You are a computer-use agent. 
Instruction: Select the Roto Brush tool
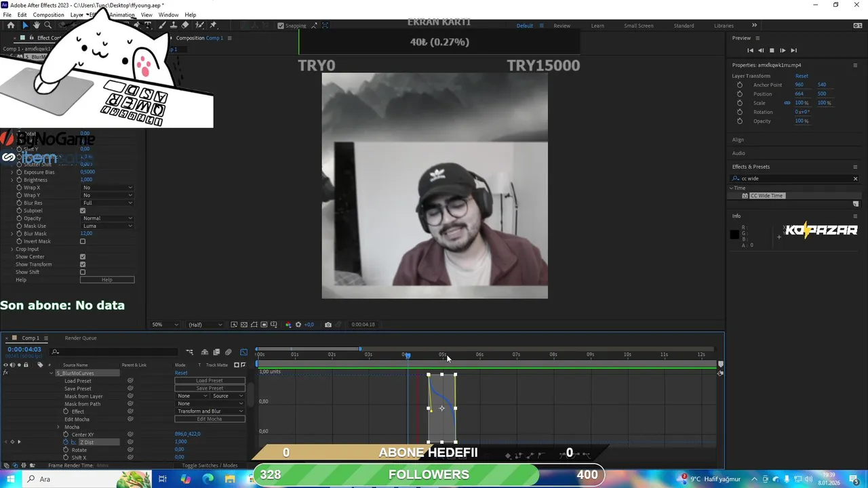(199, 25)
